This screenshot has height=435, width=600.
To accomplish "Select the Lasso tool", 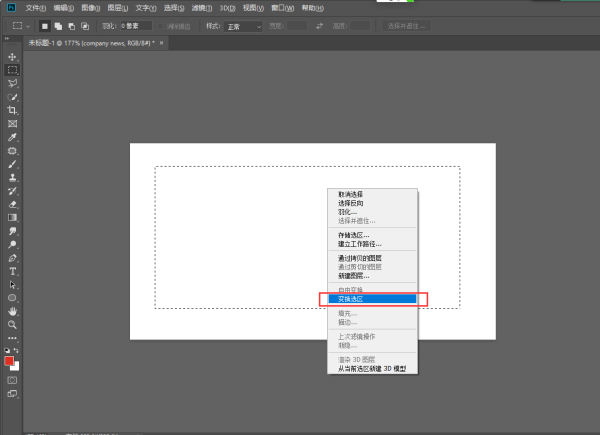I will (x=12, y=83).
